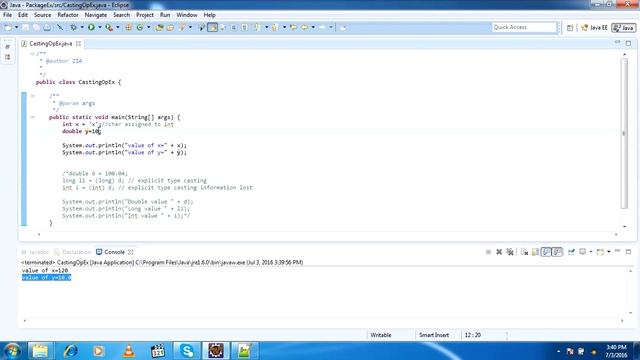Click the Print toolbar icon
Image resolution: width=640 pixels, height=360 pixels.
[47, 27]
